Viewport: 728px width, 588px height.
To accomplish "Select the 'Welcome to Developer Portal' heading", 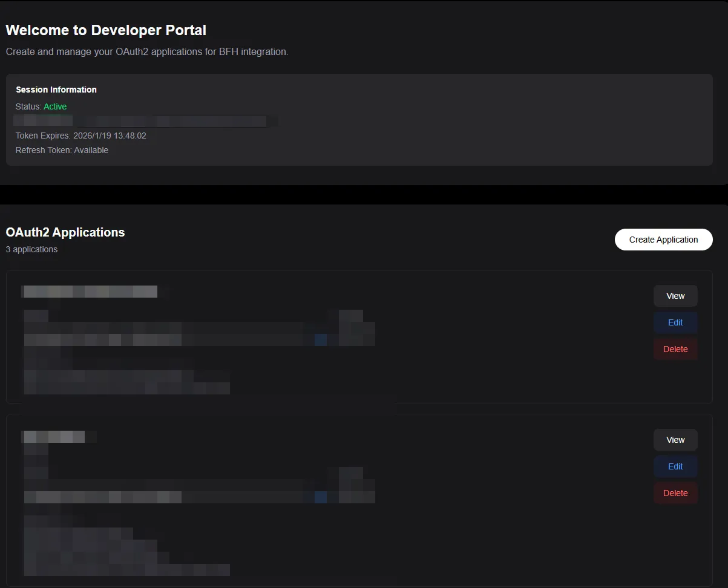I will [106, 30].
